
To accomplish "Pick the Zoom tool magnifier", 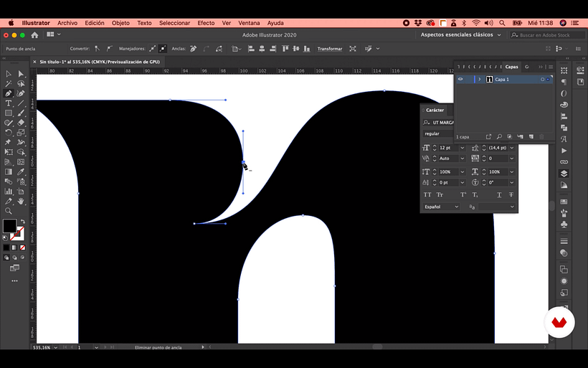I will tap(9, 211).
